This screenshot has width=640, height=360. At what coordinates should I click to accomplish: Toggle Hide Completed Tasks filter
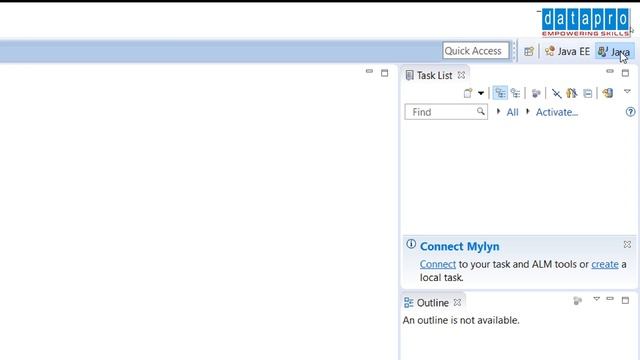click(556, 93)
